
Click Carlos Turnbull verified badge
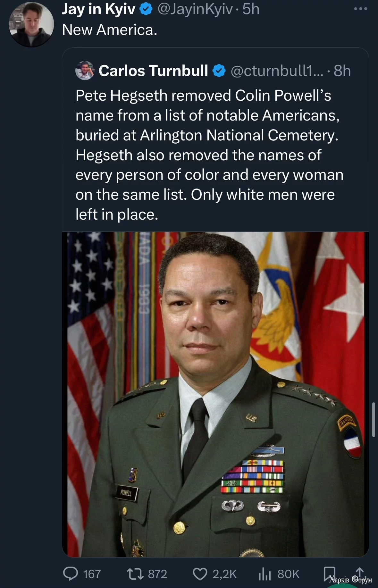(x=219, y=71)
